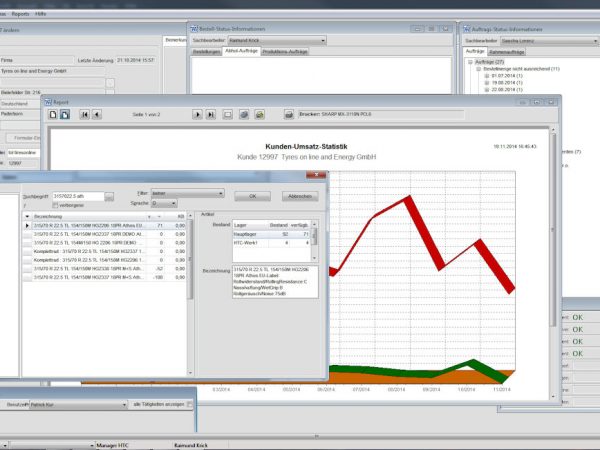Go to next report page
Image resolution: width=600 pixels, height=450 pixels.
[x=197, y=114]
